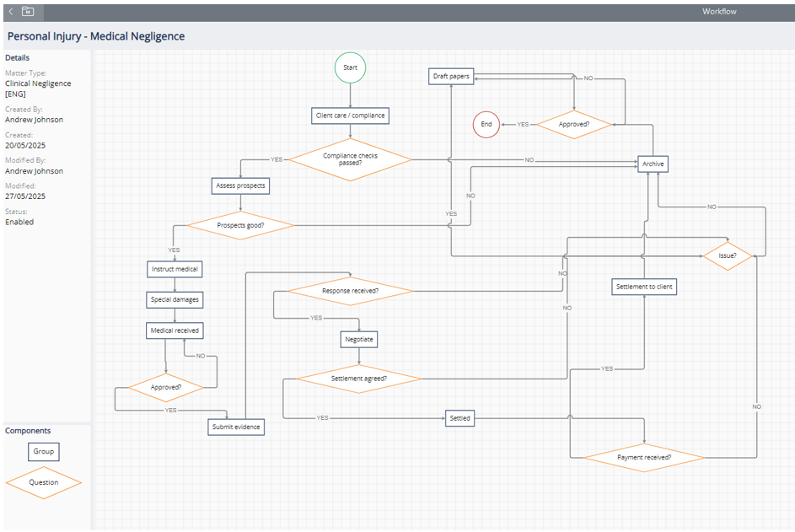This screenshot has width=795, height=532.
Task: Pick the Group component shape
Action: point(44,452)
